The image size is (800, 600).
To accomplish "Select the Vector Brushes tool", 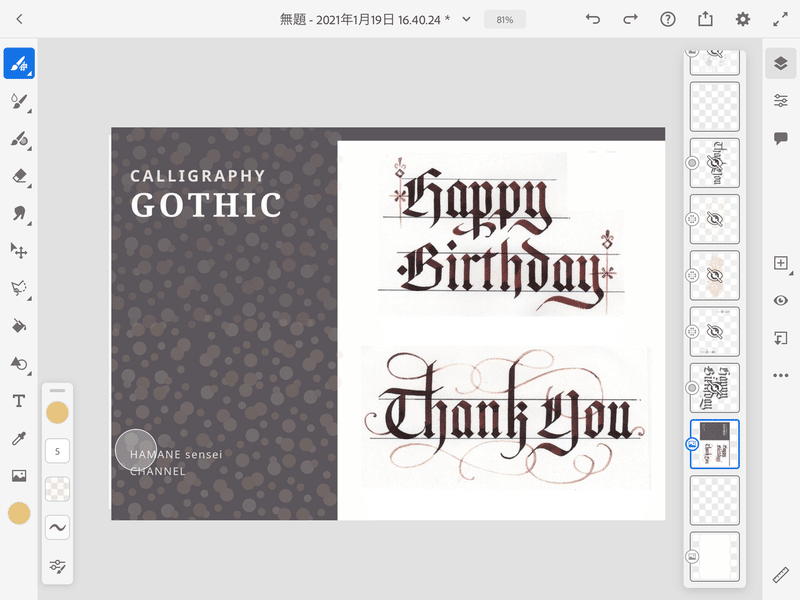I will pos(19,139).
